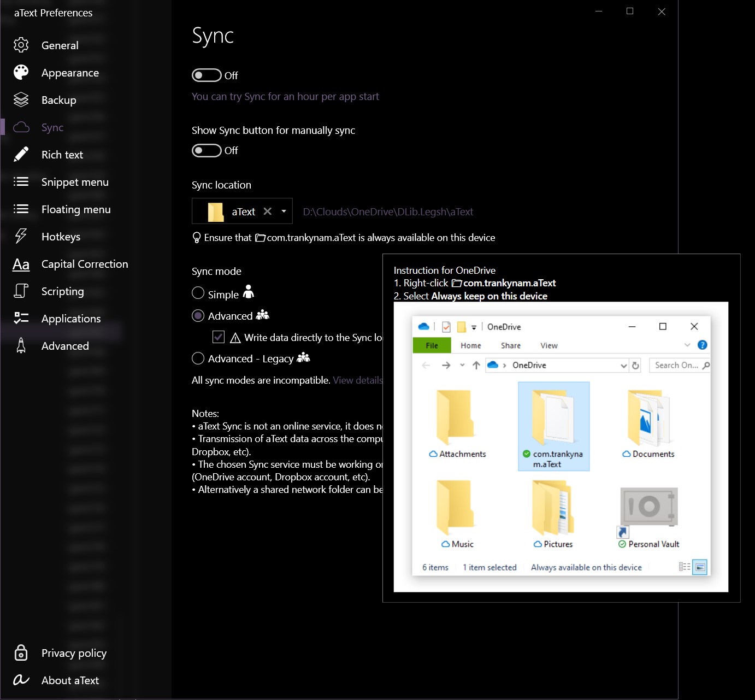Open Appearance palette icon
This screenshot has height=700, width=755.
coord(21,73)
